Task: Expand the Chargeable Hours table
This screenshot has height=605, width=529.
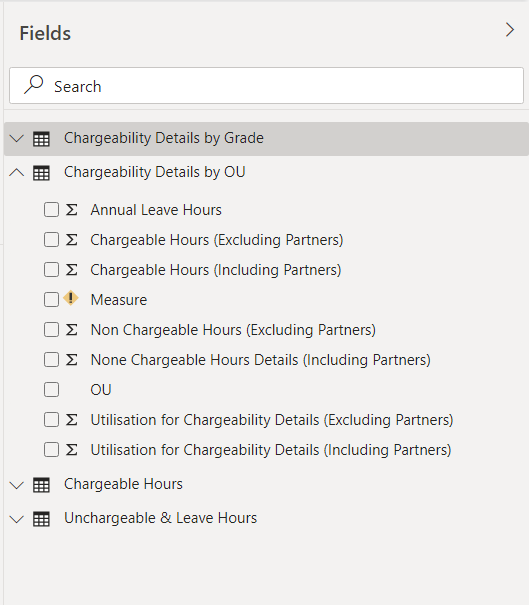Action: point(17,485)
